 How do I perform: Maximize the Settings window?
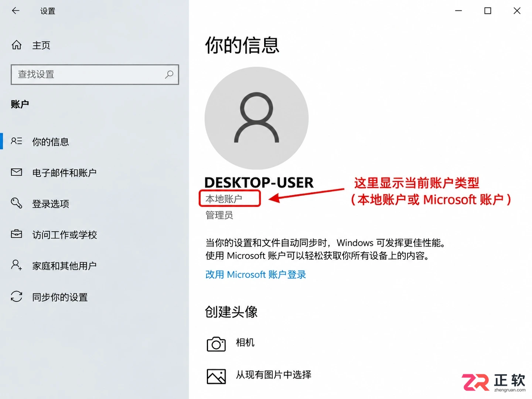(488, 11)
